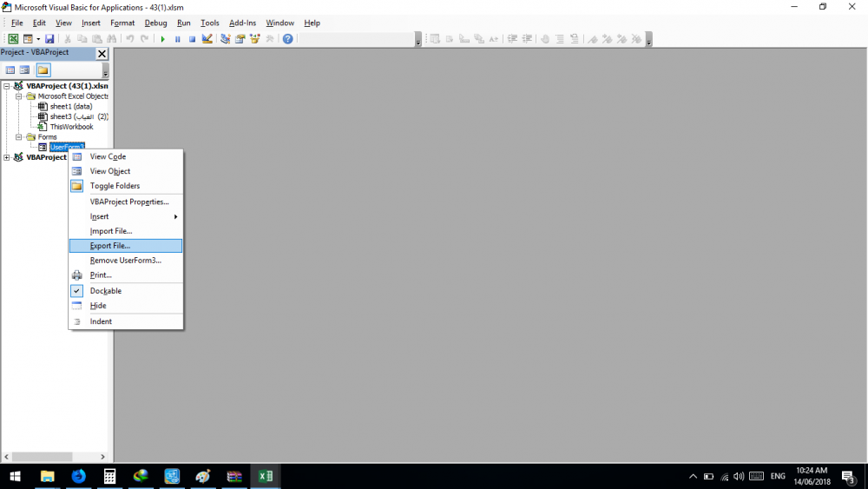Open VBA Help question mark icon
Image resolution: width=868 pixels, height=489 pixels.
coord(288,39)
